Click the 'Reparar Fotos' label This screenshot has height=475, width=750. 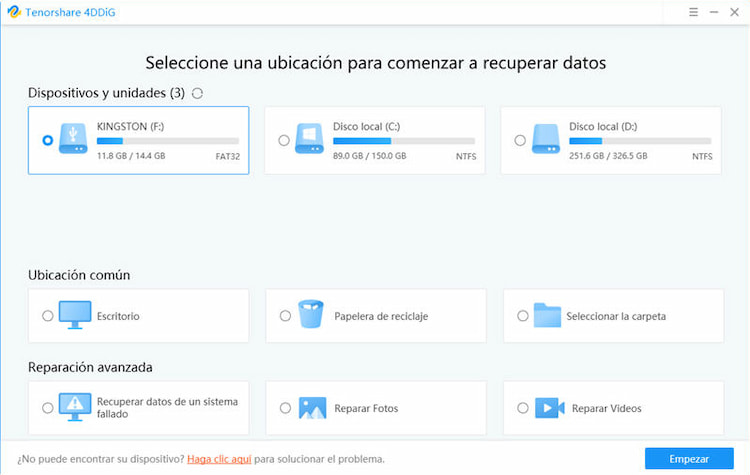pyautogui.click(x=366, y=409)
